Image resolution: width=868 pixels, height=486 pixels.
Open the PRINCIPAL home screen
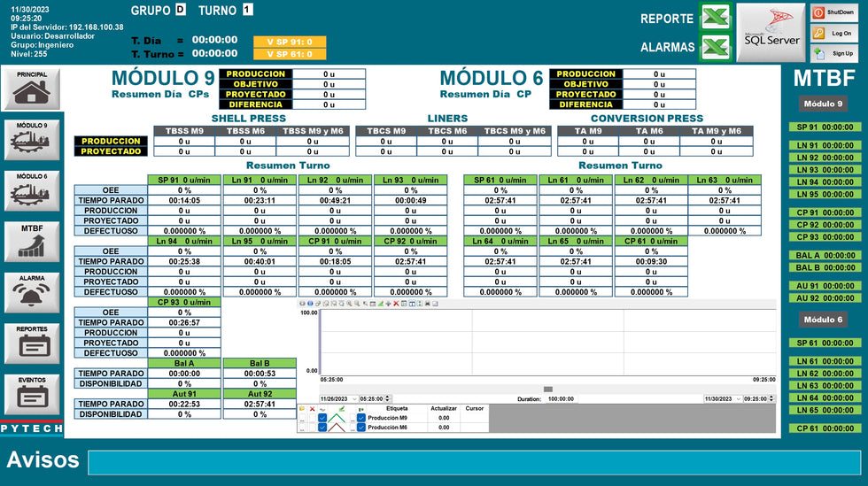point(32,88)
